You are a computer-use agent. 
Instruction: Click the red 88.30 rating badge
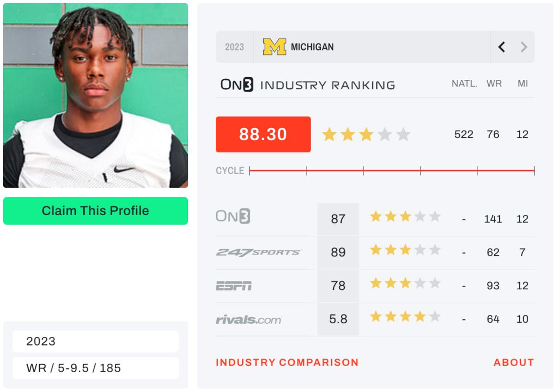pyautogui.click(x=263, y=134)
